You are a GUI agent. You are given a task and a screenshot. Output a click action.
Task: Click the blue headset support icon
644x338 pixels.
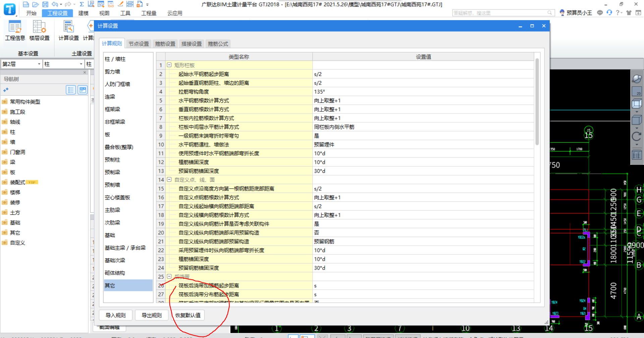[x=609, y=13]
